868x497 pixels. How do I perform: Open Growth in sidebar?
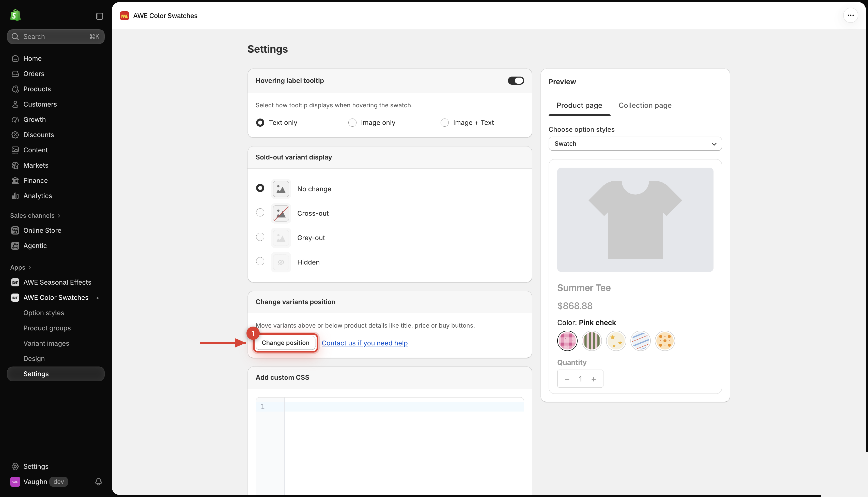56,120
